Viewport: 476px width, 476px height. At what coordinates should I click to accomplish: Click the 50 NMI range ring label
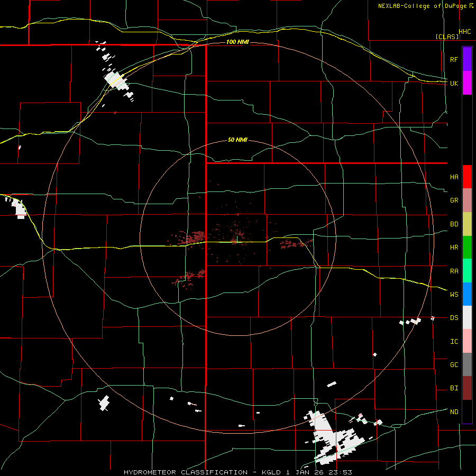237,140
